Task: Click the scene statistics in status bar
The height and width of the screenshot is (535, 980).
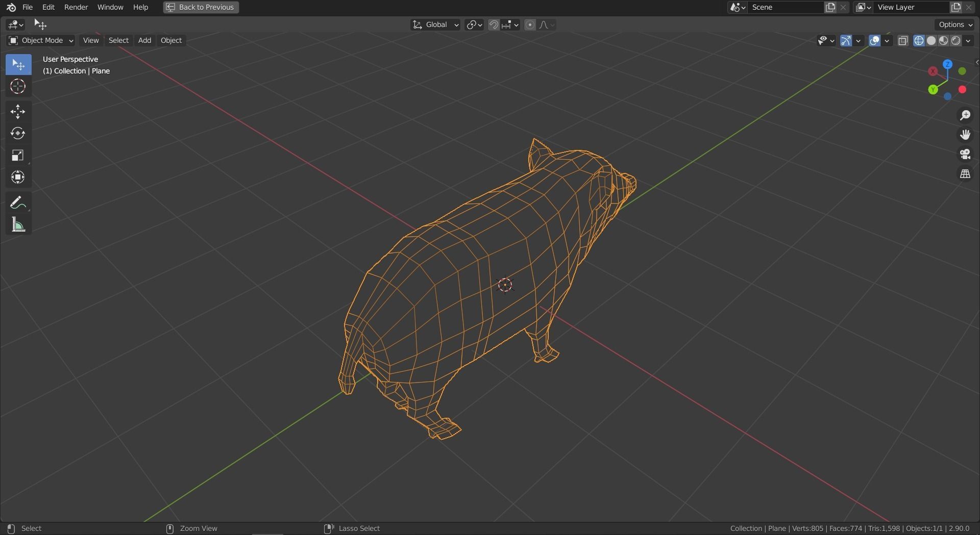Action: tap(850, 528)
